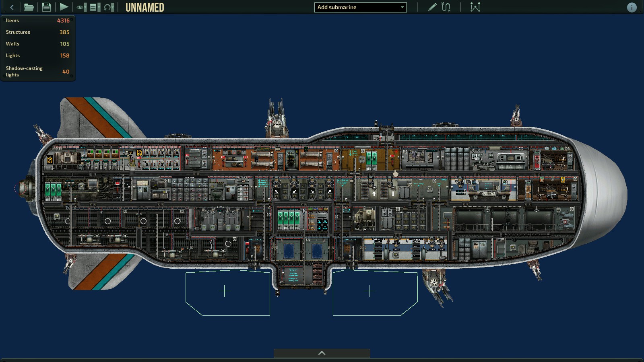The width and height of the screenshot is (644, 362).
Task: Start test run with the play icon
Action: 64,7
